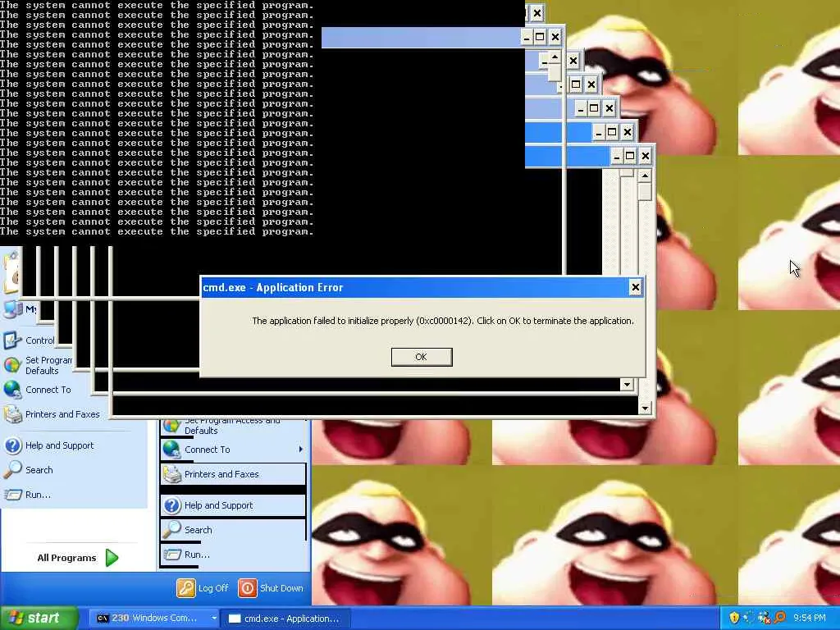Image resolution: width=840 pixels, height=630 pixels.
Task: Click the Log Off key button
Action: pyautogui.click(x=203, y=587)
